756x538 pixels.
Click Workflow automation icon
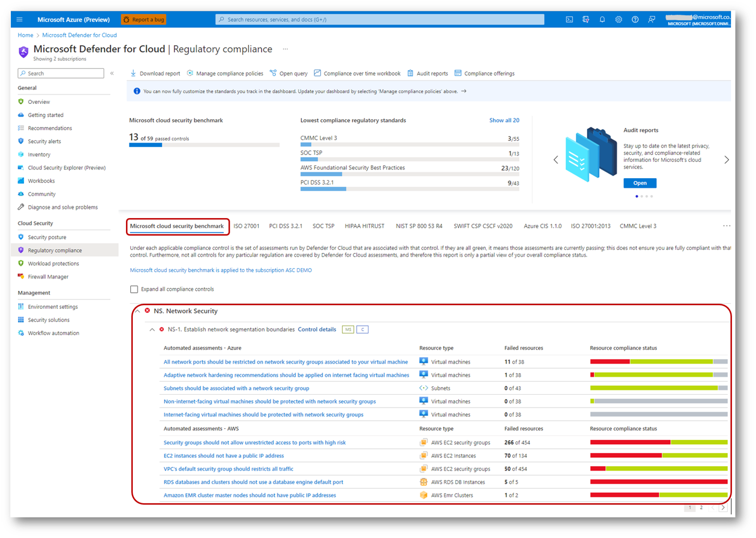[21, 333]
